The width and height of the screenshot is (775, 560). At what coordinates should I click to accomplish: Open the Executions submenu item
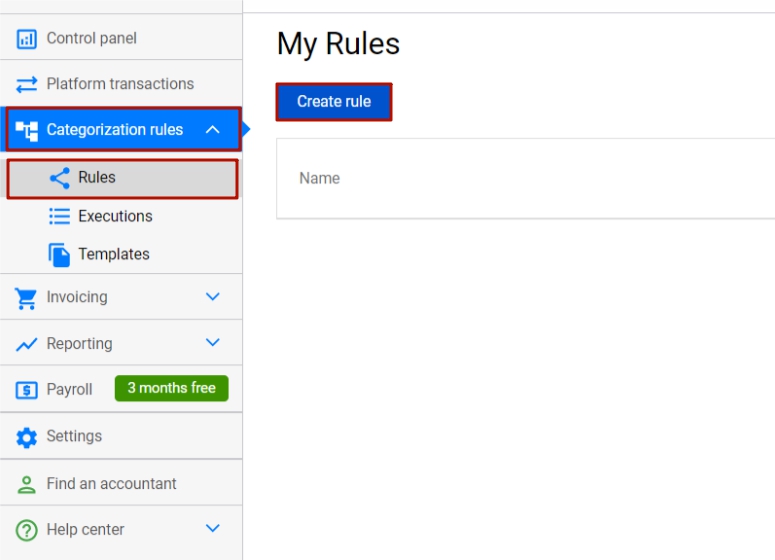tap(115, 216)
